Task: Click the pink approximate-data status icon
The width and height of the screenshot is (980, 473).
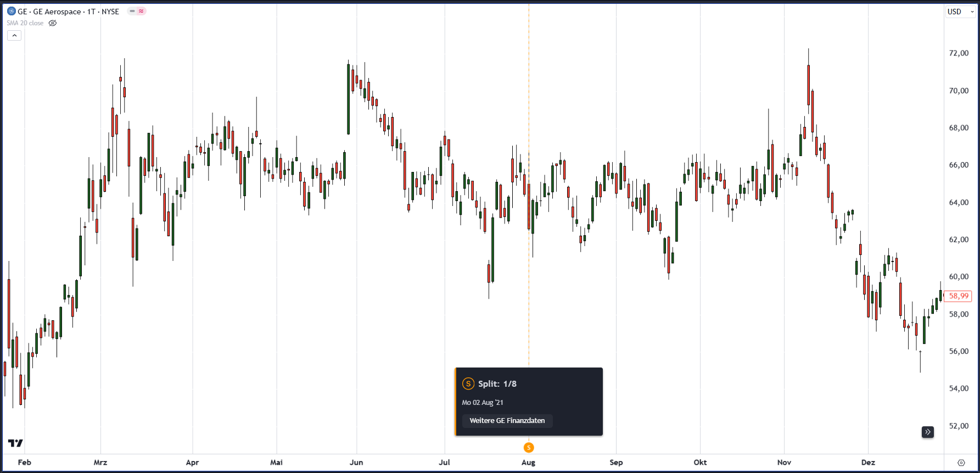Action: click(x=141, y=11)
